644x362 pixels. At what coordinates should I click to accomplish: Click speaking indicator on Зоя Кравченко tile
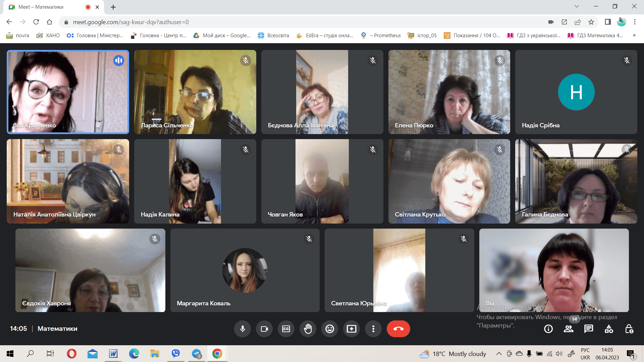pos(118,60)
